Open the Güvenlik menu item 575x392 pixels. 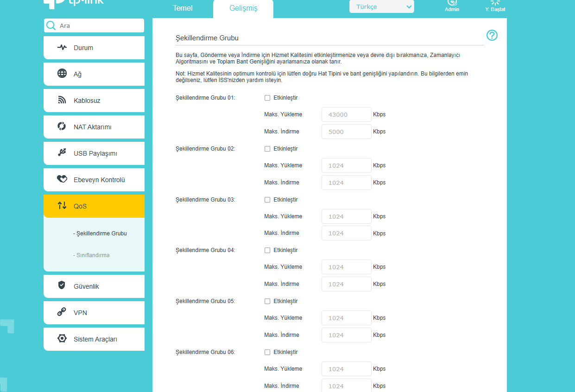click(94, 286)
